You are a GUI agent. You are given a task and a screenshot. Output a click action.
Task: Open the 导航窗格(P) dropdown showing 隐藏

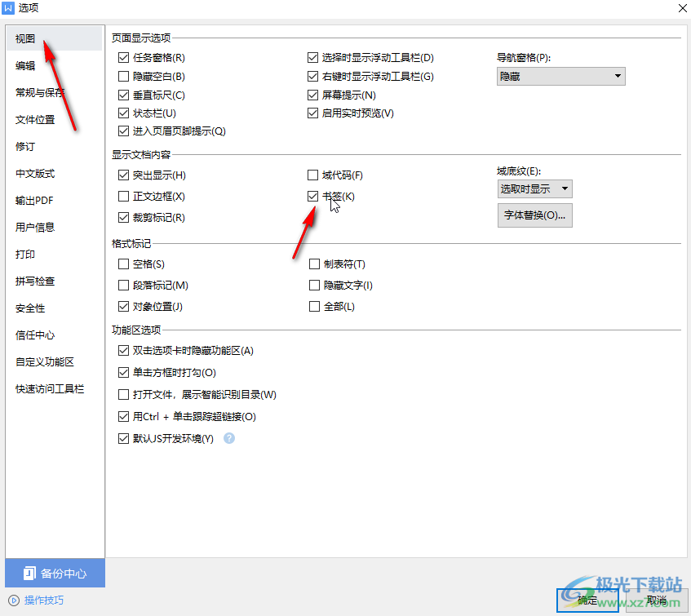[x=560, y=77]
